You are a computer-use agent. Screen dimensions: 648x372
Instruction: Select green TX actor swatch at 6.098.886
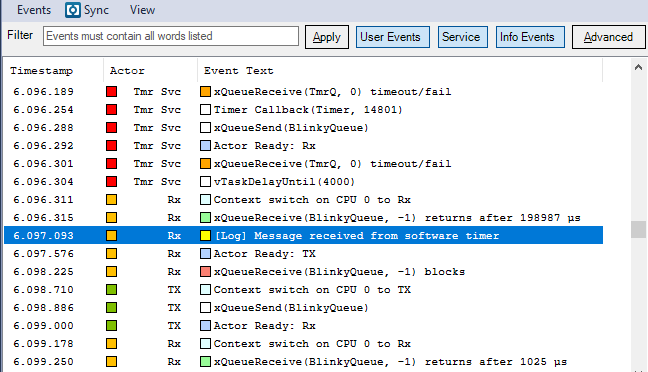(x=111, y=308)
